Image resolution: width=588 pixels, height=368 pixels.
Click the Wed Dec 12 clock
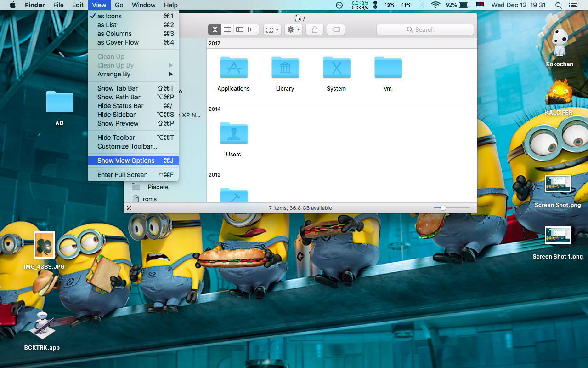click(x=519, y=5)
